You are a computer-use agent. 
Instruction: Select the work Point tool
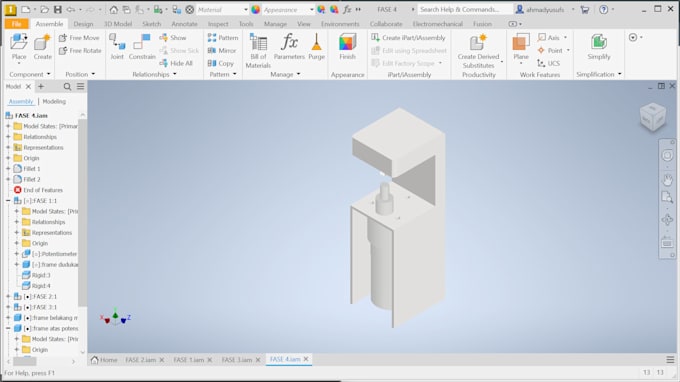[x=550, y=50]
